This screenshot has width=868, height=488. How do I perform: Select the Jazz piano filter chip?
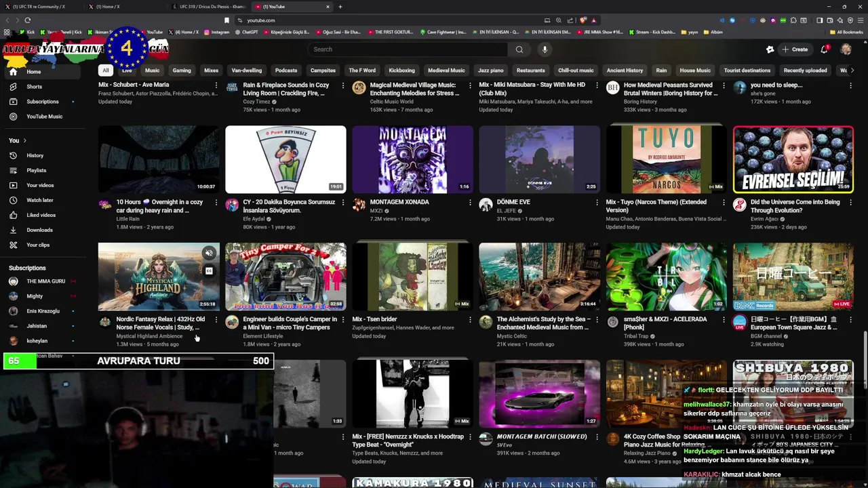[491, 70]
